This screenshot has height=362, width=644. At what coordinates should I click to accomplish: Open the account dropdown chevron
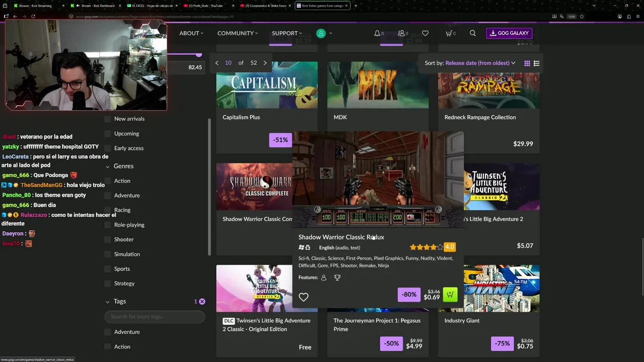point(330,33)
